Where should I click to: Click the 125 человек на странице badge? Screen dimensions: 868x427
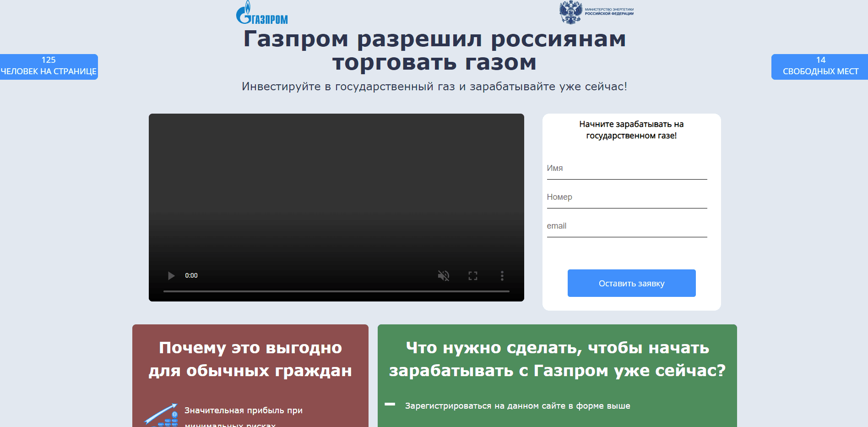click(49, 66)
